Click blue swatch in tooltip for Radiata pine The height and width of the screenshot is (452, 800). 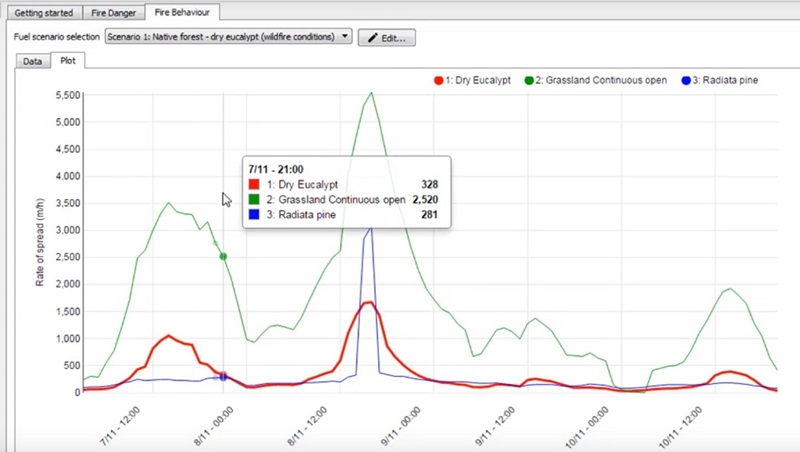[254, 215]
